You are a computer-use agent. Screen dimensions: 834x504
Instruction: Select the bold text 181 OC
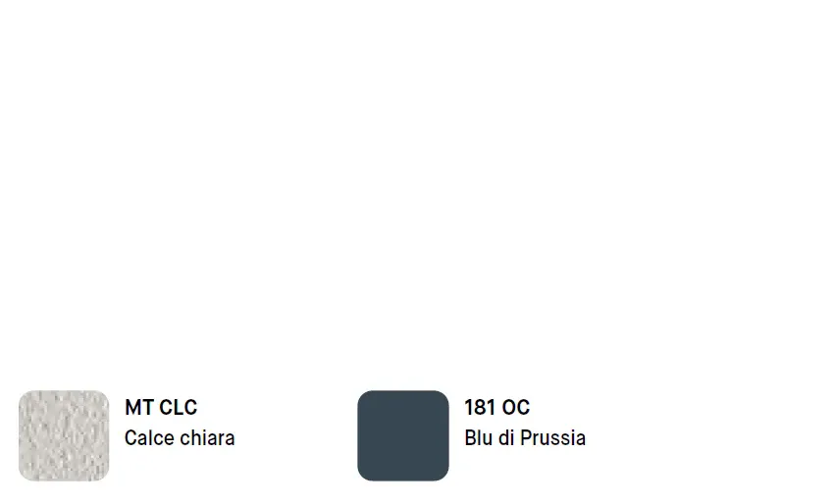[x=496, y=408]
